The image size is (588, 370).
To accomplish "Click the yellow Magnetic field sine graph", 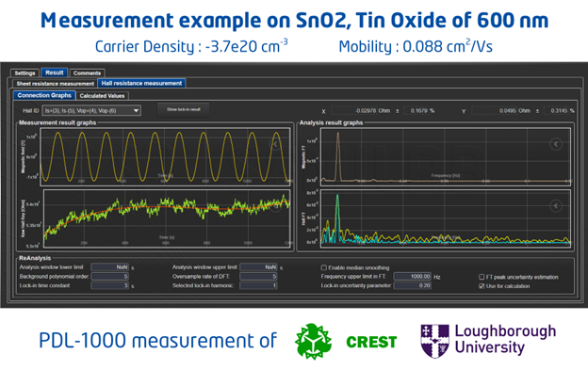I will point(165,157).
